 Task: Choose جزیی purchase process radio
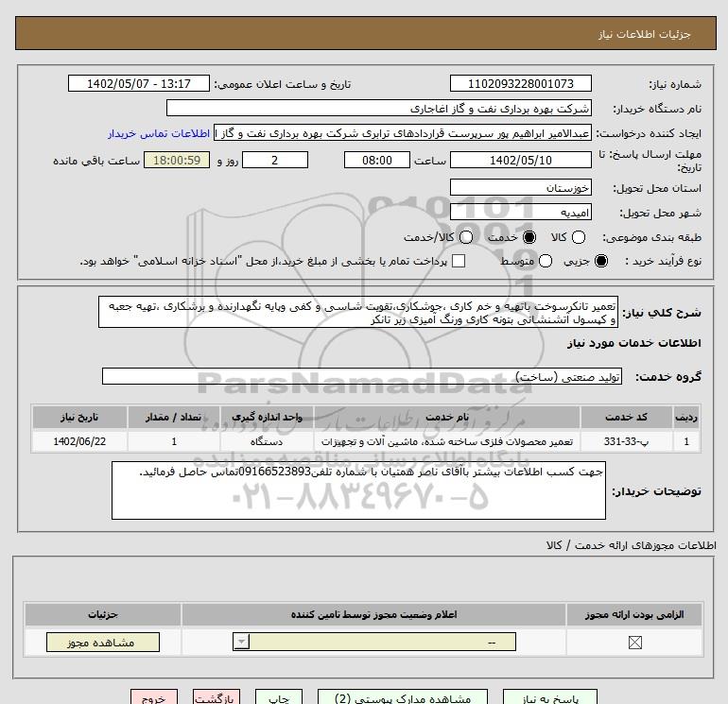point(601,261)
